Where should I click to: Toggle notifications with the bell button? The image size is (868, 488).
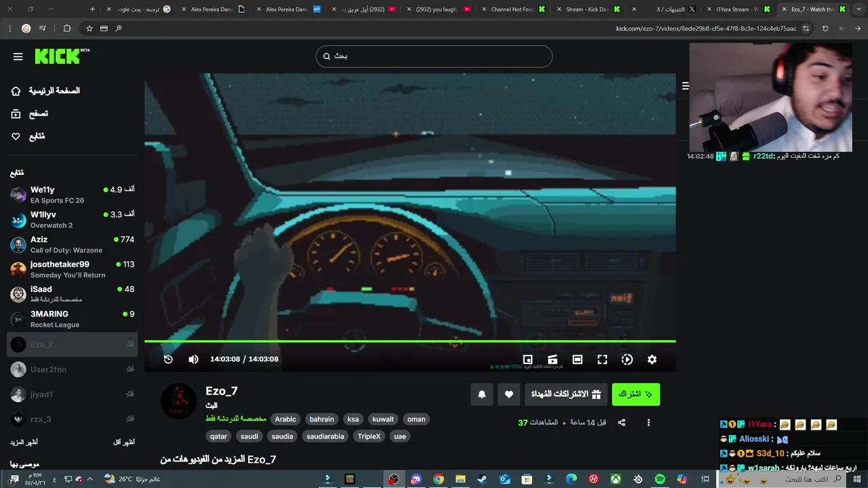coord(481,394)
